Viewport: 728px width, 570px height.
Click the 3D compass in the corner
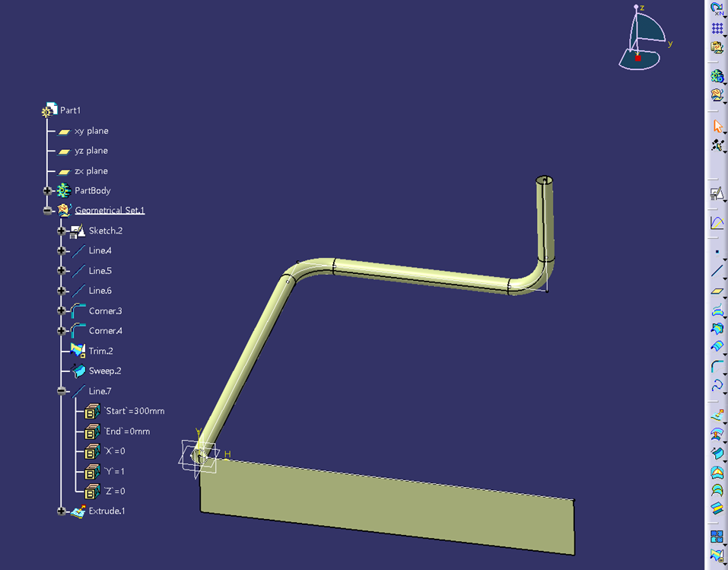point(643,38)
